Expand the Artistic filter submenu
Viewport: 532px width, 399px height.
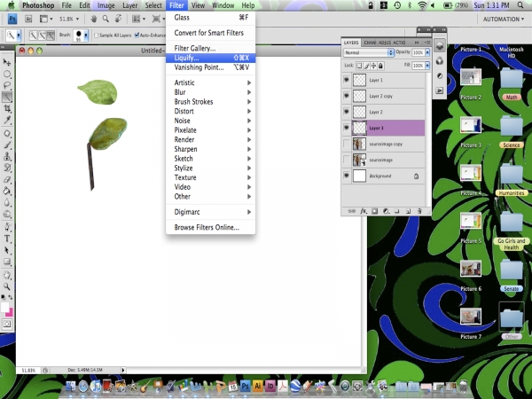tap(210, 82)
